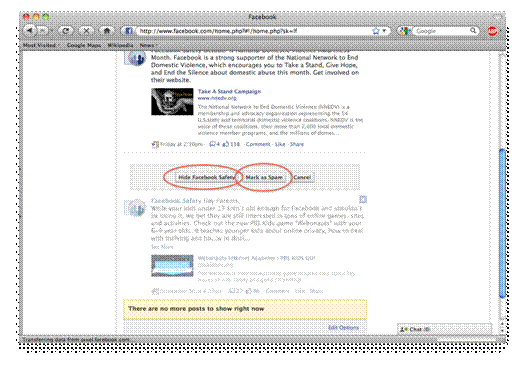Viewport: 524px width, 369px height.
Task: Open the PBS Kids game link title
Action: point(256,258)
